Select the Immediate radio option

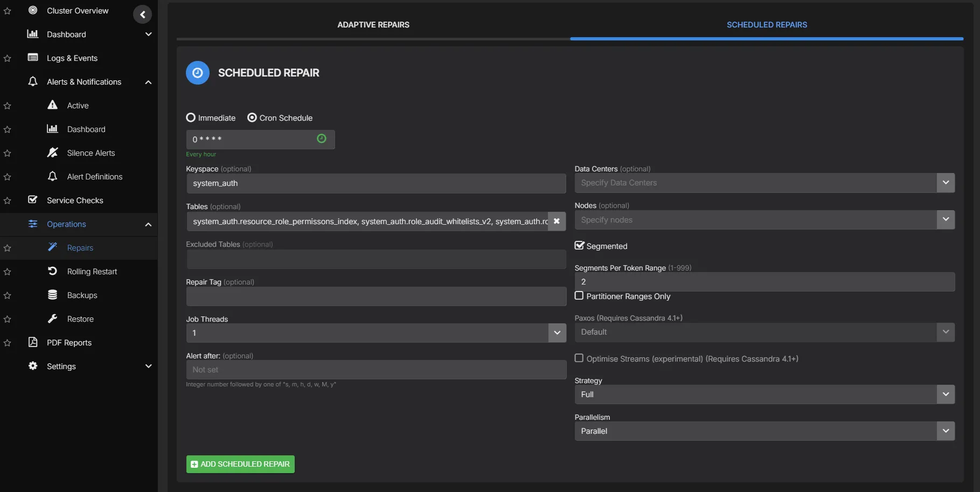click(x=191, y=118)
